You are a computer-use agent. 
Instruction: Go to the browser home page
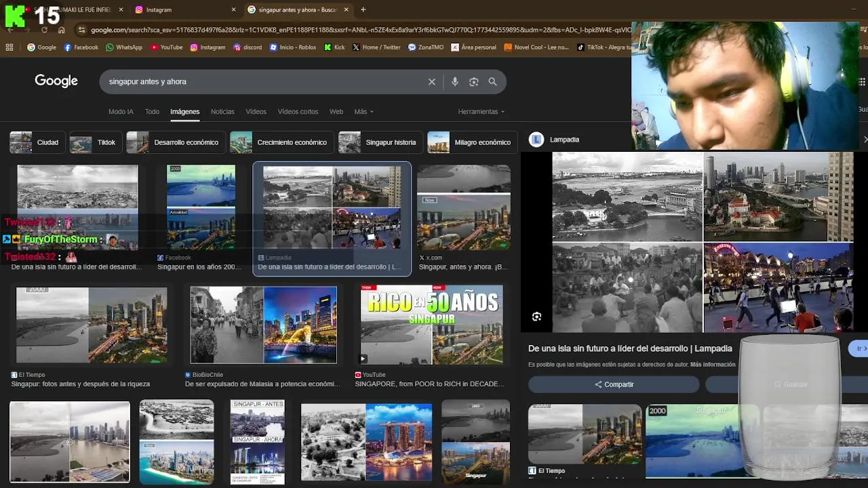click(x=61, y=30)
